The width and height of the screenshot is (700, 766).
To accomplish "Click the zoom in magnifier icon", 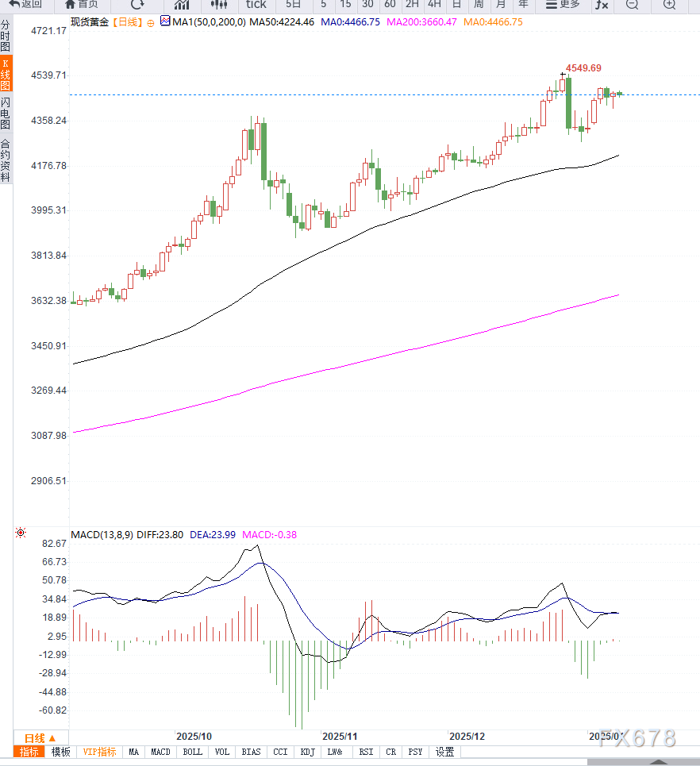I will [668, 5].
